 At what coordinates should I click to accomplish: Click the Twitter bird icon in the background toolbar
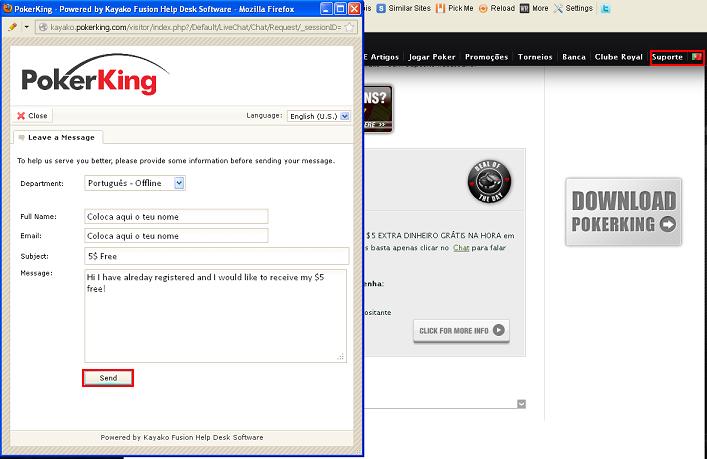[x=606, y=8]
